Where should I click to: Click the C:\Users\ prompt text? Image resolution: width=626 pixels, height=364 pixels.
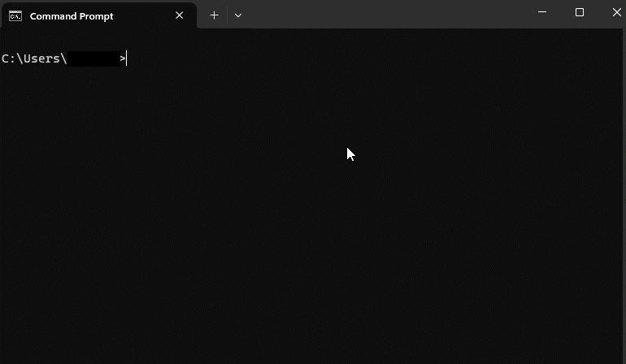click(x=34, y=58)
